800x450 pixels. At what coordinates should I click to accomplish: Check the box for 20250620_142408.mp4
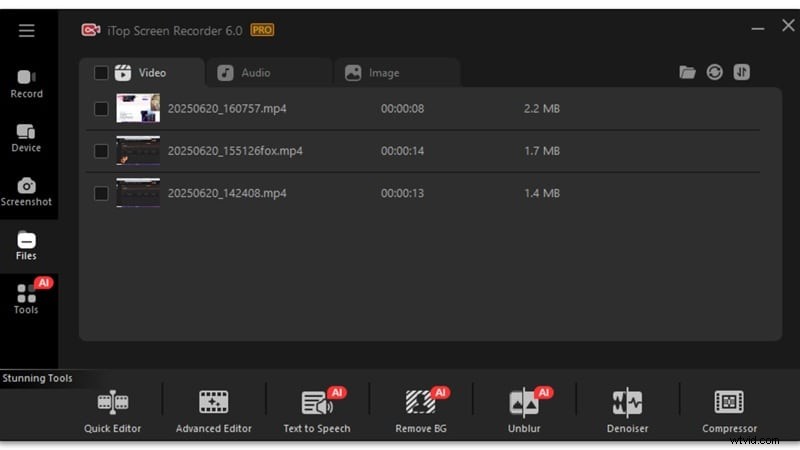[101, 193]
